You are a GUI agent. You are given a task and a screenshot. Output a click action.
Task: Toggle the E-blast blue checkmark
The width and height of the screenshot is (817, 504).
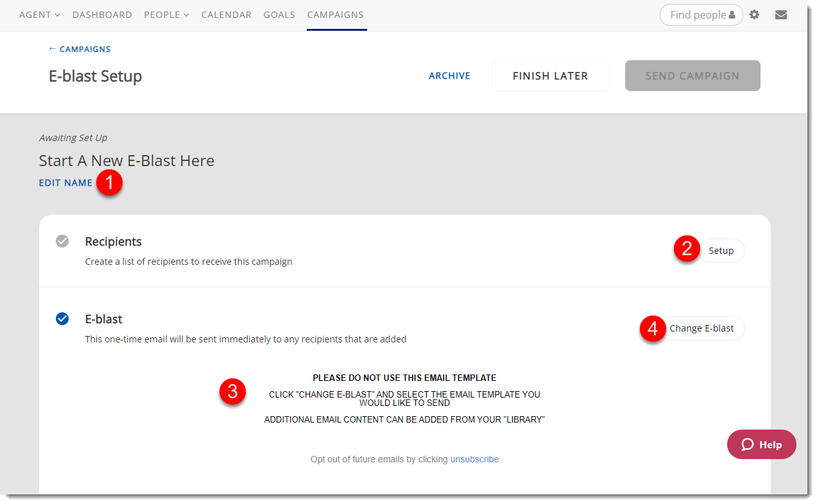[62, 319]
